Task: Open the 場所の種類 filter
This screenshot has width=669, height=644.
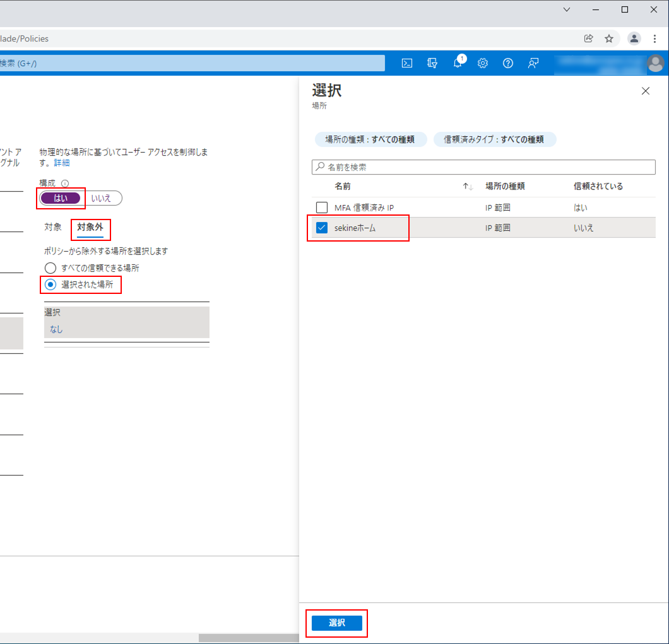Action: (371, 139)
